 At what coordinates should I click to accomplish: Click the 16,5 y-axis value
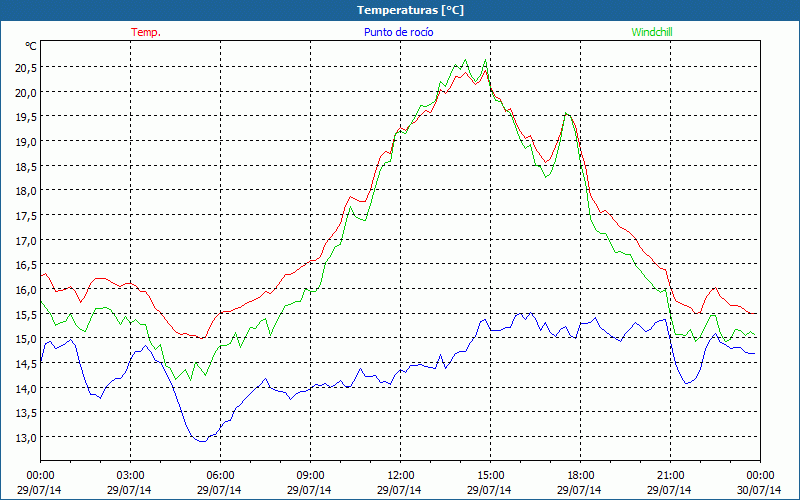click(25, 265)
